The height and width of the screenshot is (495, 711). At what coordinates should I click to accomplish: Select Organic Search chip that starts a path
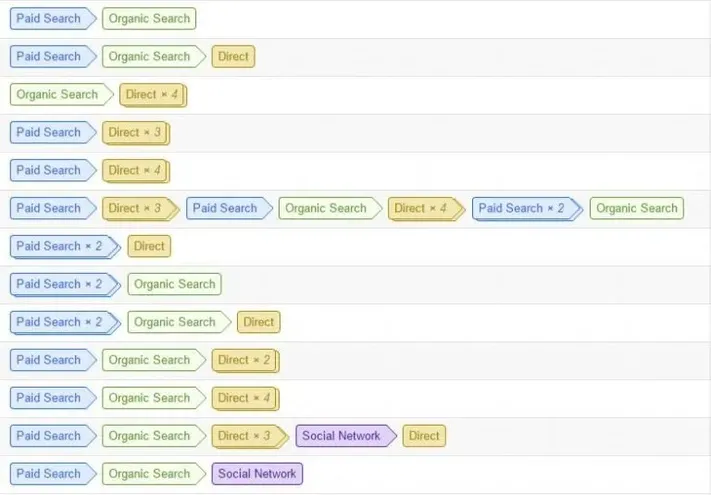(x=62, y=94)
